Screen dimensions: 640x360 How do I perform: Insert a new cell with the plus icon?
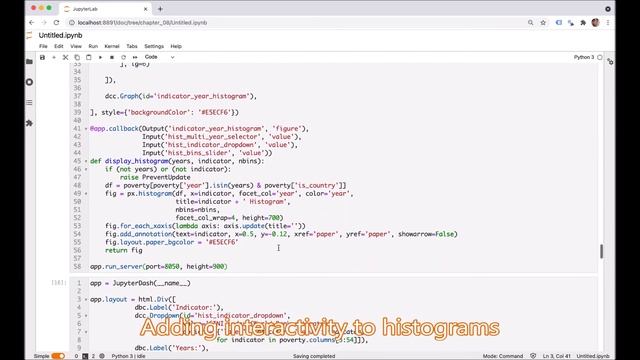(x=54, y=58)
